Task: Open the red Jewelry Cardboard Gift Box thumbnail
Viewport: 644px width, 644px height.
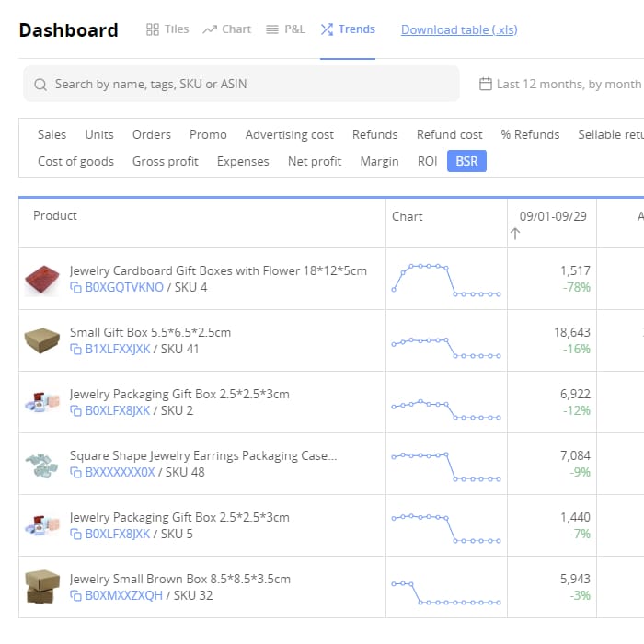Action: [x=41, y=279]
